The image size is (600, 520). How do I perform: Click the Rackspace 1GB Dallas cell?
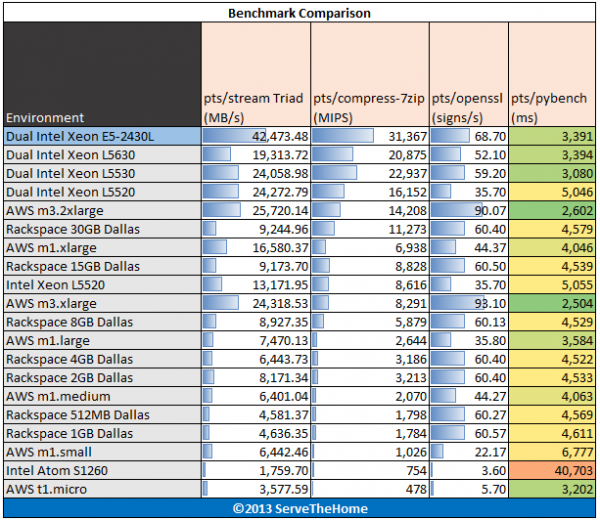[103, 434]
